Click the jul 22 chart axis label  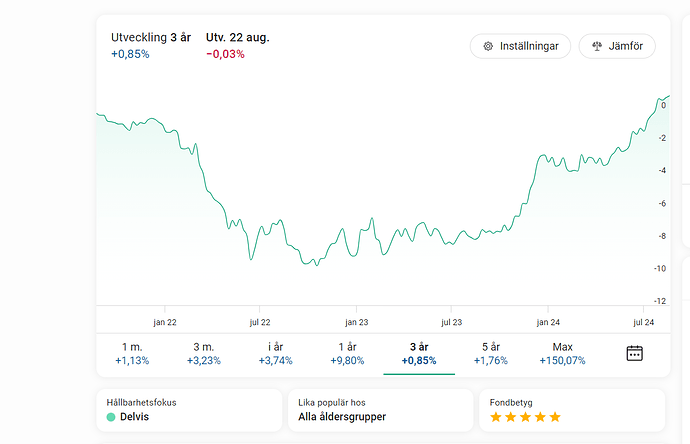(260, 322)
